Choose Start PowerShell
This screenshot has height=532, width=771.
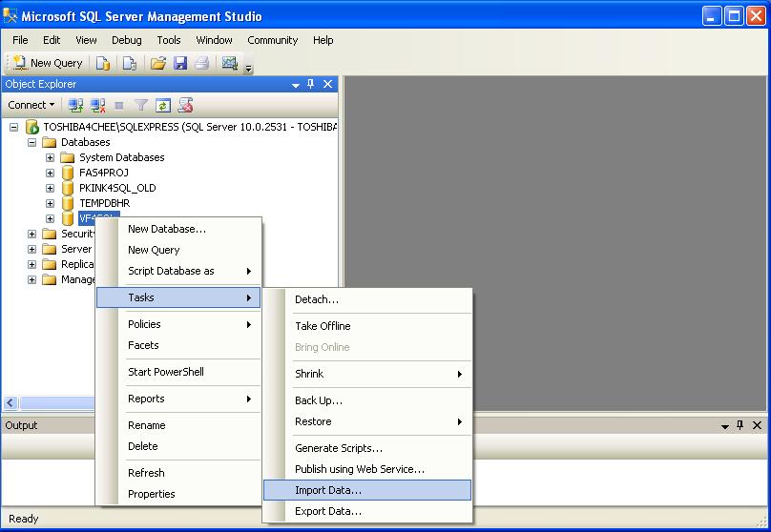179,372
